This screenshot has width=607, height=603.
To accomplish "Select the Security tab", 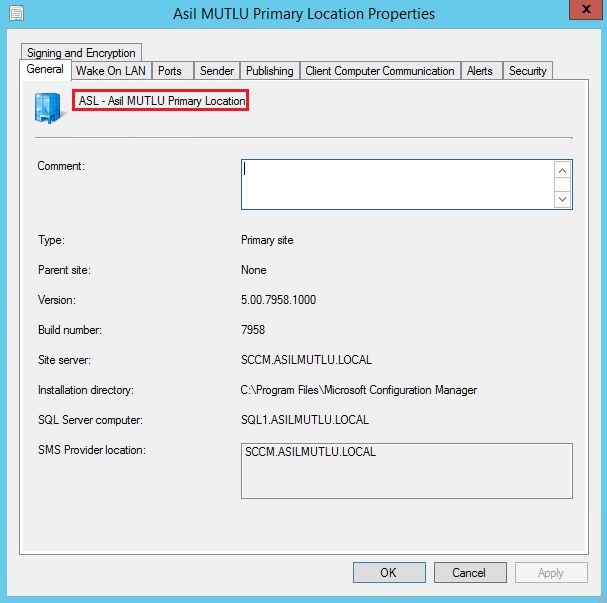I will coord(528,71).
